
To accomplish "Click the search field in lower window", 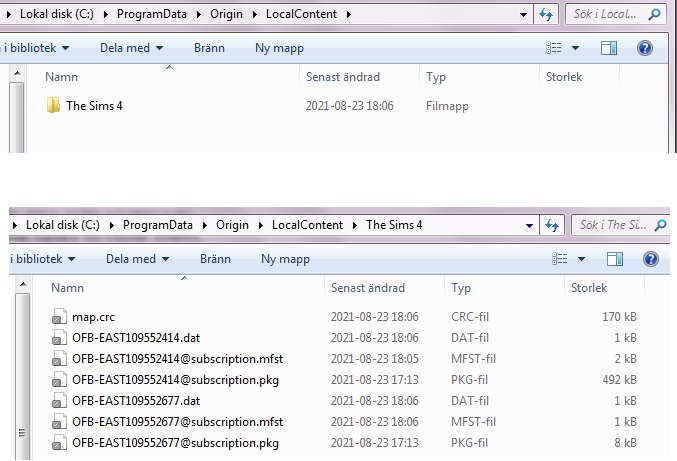I will pos(610,225).
